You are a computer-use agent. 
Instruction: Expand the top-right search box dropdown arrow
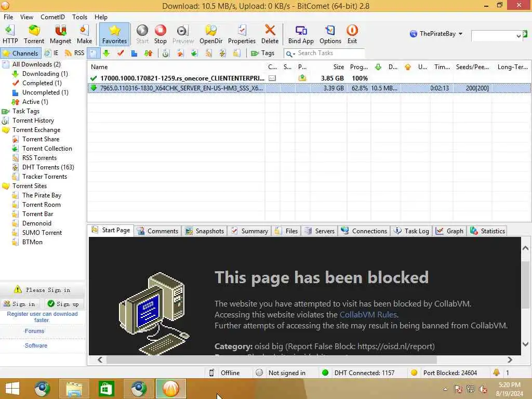click(x=518, y=36)
